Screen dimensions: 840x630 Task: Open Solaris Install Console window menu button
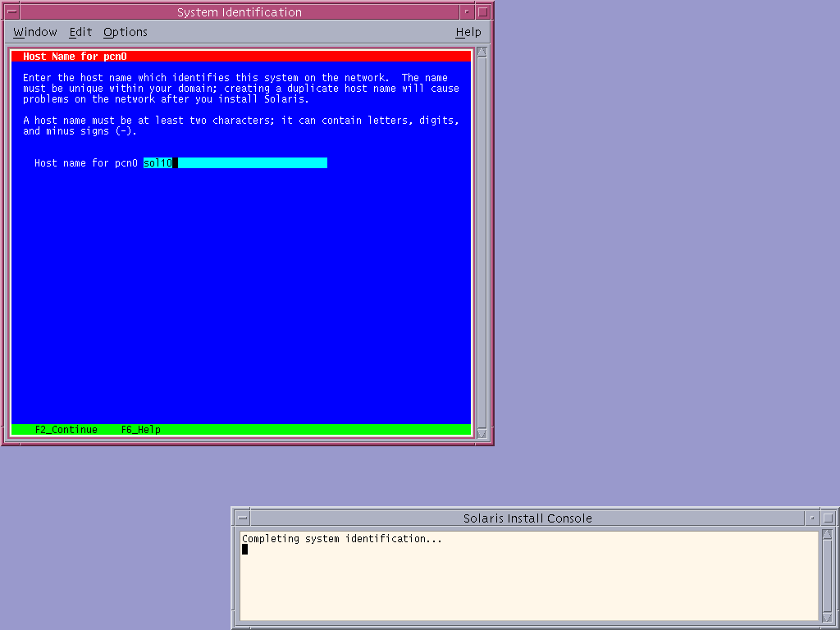pos(243,518)
